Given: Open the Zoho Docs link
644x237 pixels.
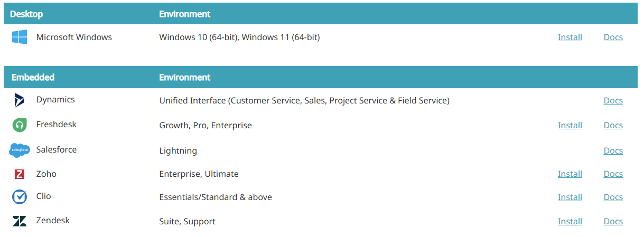Looking at the screenshot, I should pos(613,174).
